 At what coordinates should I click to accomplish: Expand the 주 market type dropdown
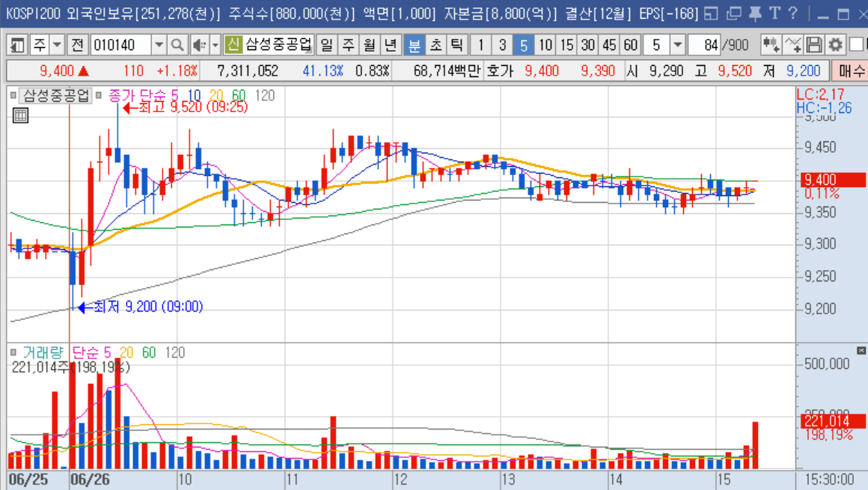(57, 45)
